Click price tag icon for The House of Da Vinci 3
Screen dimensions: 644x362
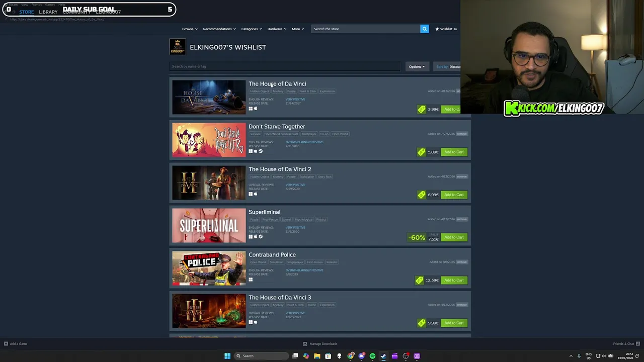422,323
